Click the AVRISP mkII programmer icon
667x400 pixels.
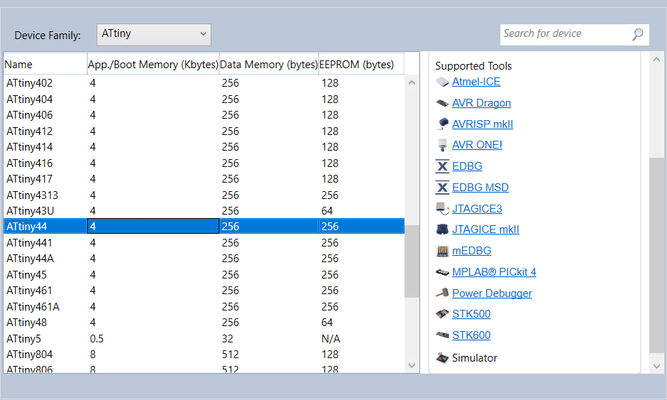tap(443, 124)
